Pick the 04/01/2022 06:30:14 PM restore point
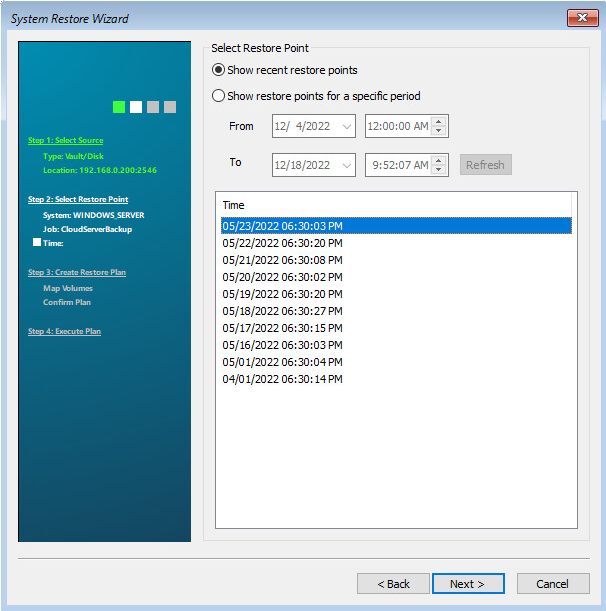 (x=282, y=379)
